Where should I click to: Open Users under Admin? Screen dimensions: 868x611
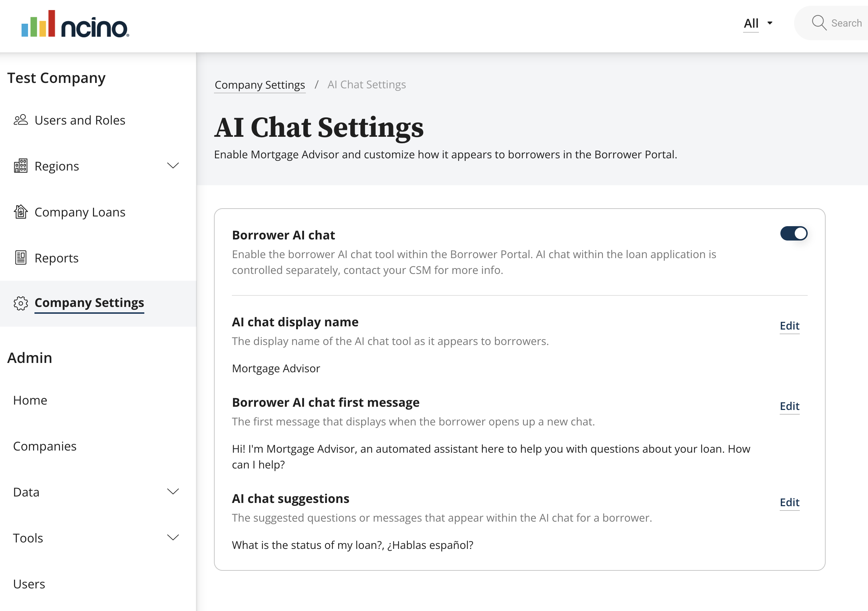[x=29, y=584]
